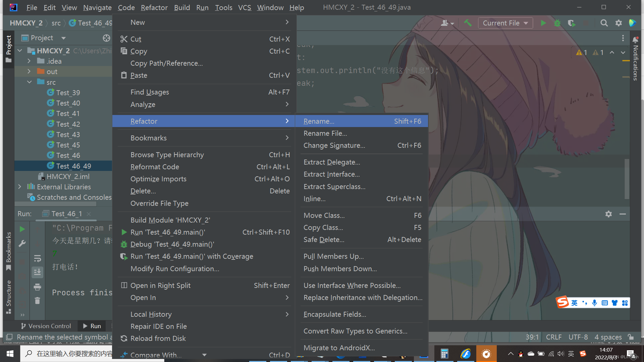Click the select opened file target icon
Viewport: 644px width, 362px height.
106,38
